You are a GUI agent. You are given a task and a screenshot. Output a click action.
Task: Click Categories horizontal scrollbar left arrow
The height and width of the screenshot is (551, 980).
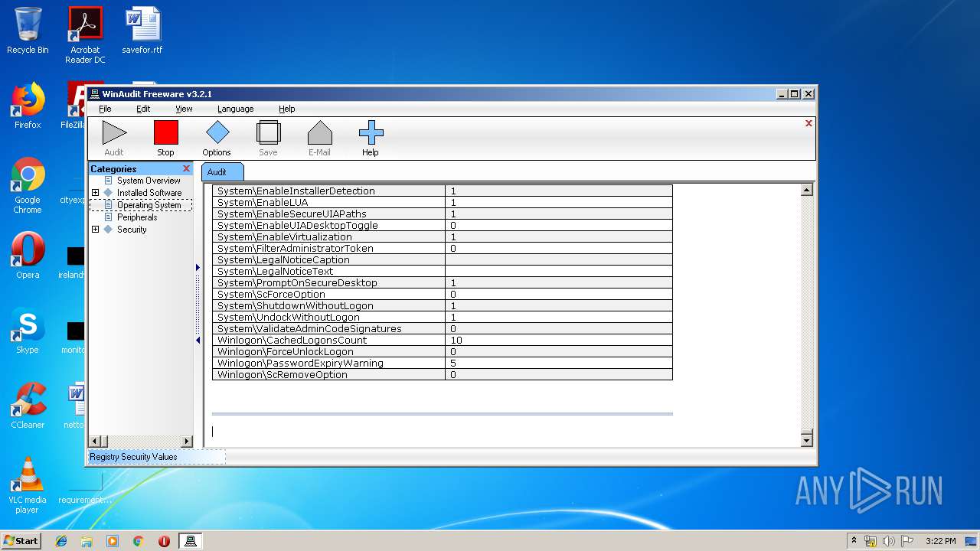[x=95, y=441]
